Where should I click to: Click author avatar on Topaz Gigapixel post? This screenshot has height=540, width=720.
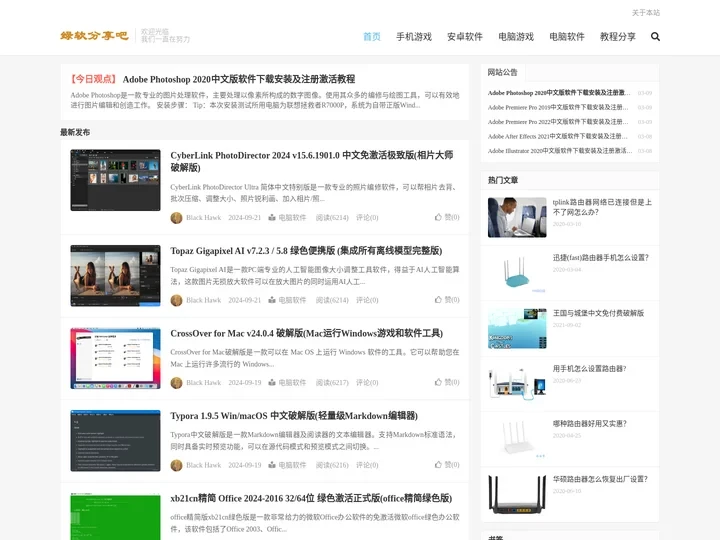pos(176,300)
